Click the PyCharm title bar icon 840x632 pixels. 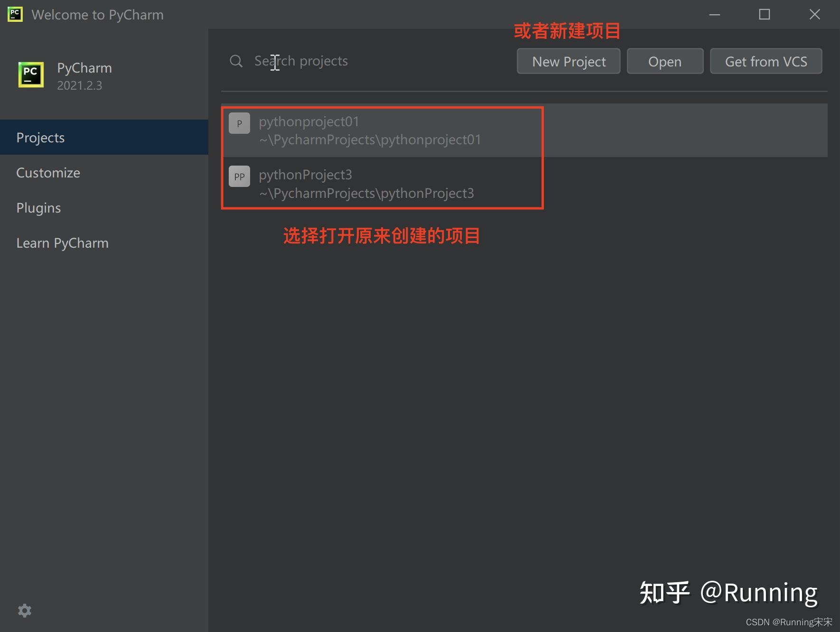[x=15, y=14]
